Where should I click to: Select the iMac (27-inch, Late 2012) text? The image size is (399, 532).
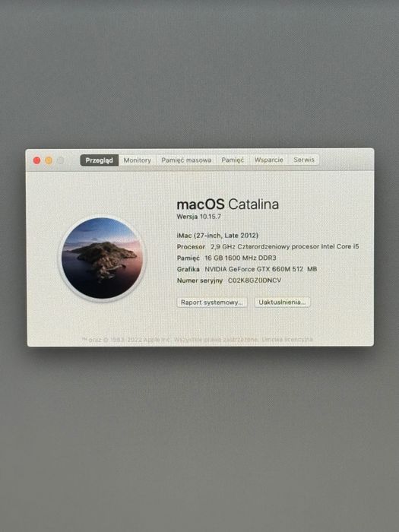point(217,236)
